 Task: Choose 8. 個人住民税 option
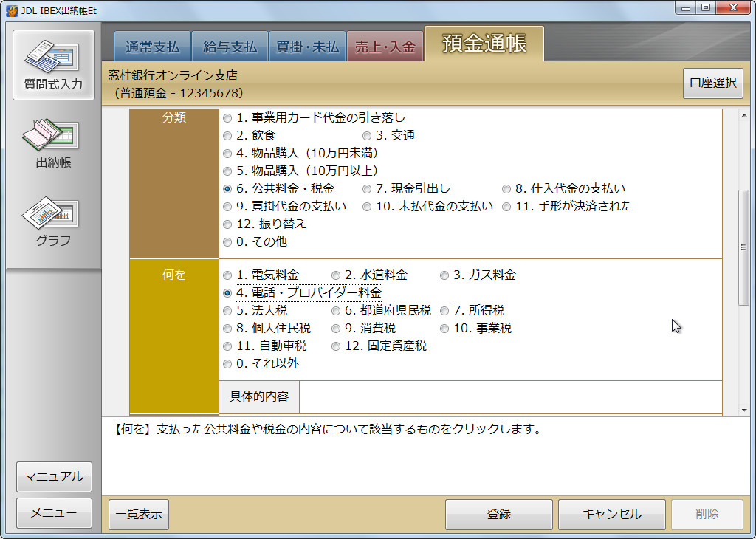[x=227, y=329]
